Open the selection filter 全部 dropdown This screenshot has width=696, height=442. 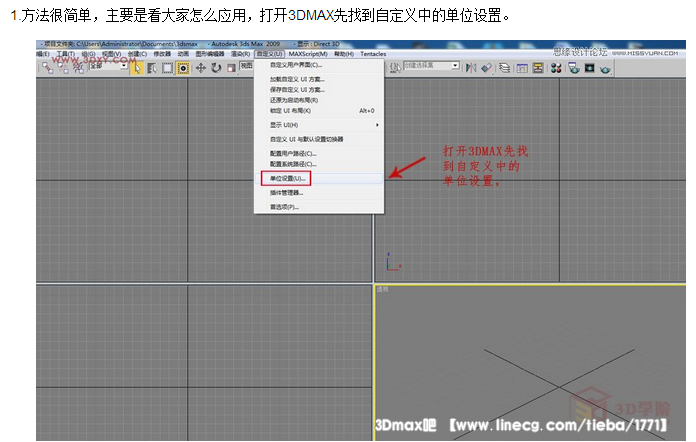click(x=109, y=66)
